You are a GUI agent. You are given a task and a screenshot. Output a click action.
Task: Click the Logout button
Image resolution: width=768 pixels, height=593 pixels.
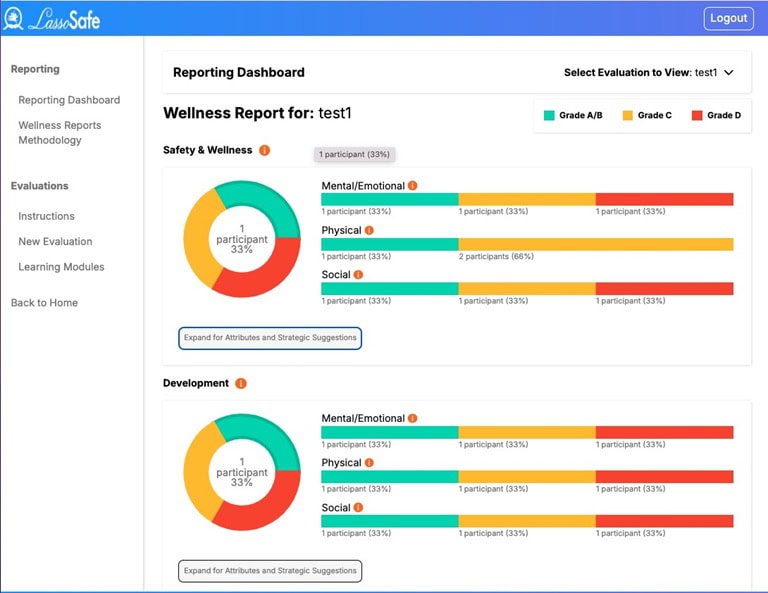coord(728,18)
